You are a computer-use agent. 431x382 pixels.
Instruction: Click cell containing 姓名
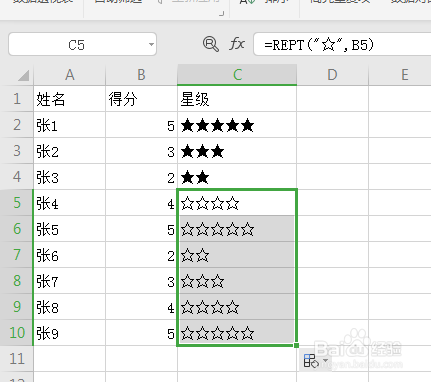(70, 99)
